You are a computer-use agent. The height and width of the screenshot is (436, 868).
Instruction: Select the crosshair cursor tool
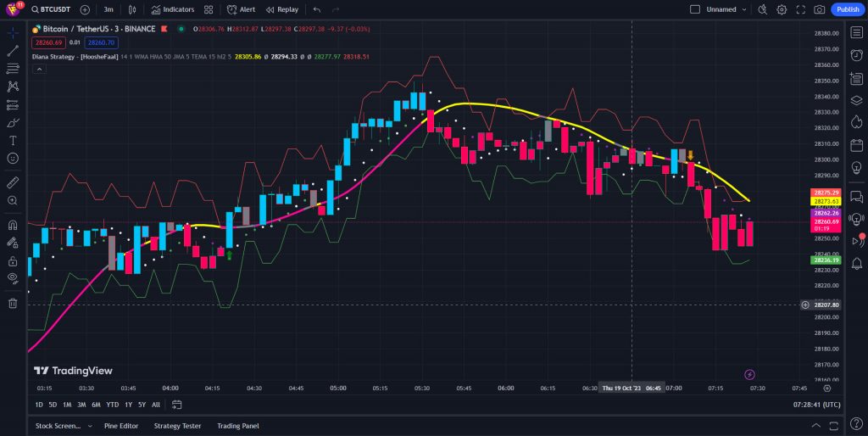pos(13,33)
